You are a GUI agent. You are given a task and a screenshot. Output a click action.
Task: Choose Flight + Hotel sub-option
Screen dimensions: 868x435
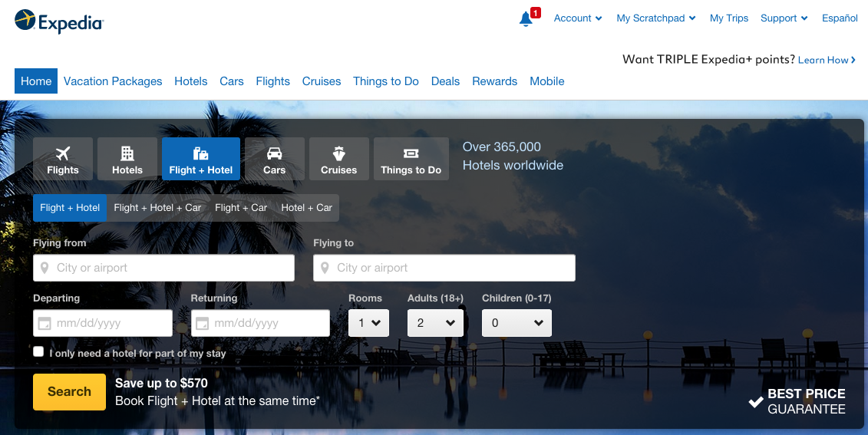[x=70, y=208]
